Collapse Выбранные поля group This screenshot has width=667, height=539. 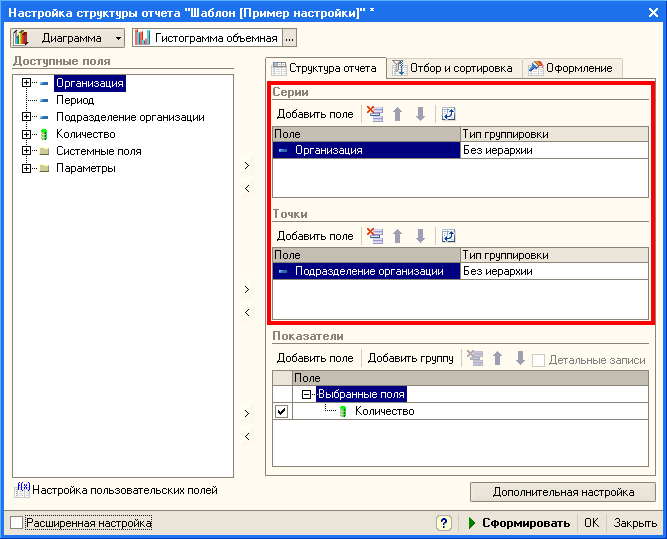pos(308,395)
